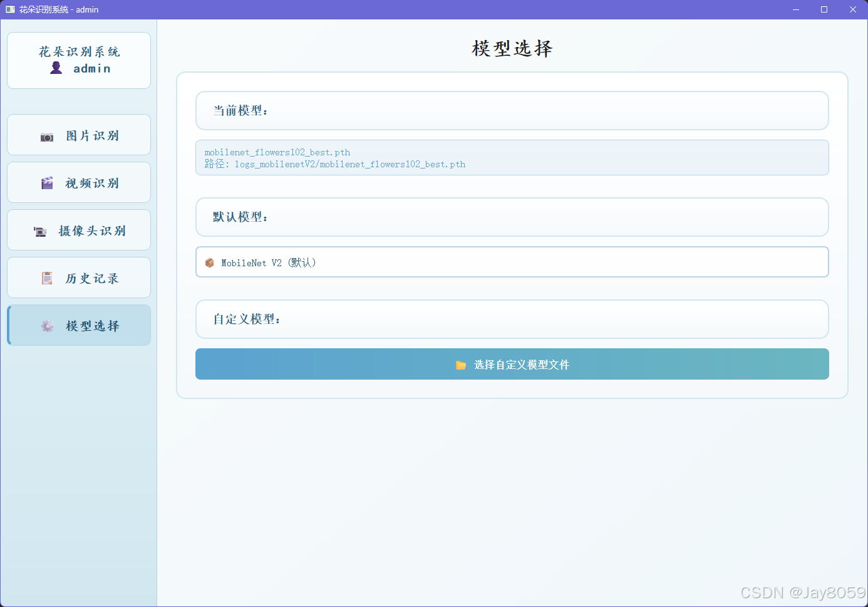Click 选择自定义模型文件 button text
This screenshot has height=607, width=868.
pyautogui.click(x=522, y=365)
